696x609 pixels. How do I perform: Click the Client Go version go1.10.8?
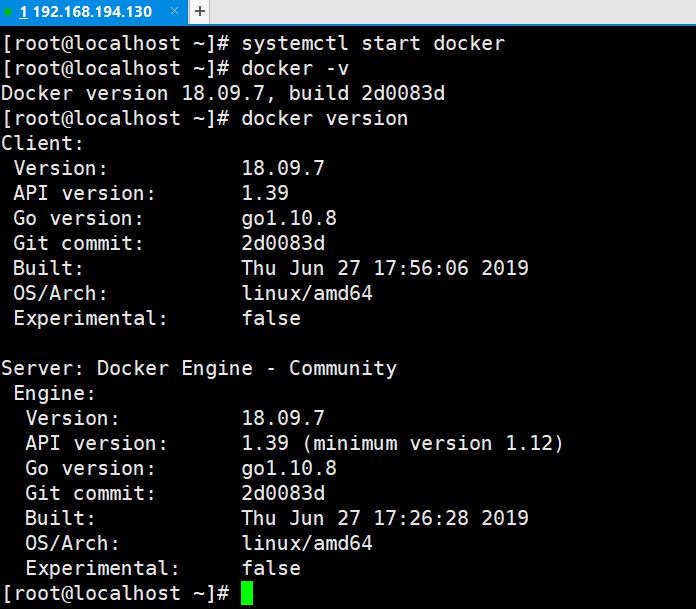pos(289,218)
